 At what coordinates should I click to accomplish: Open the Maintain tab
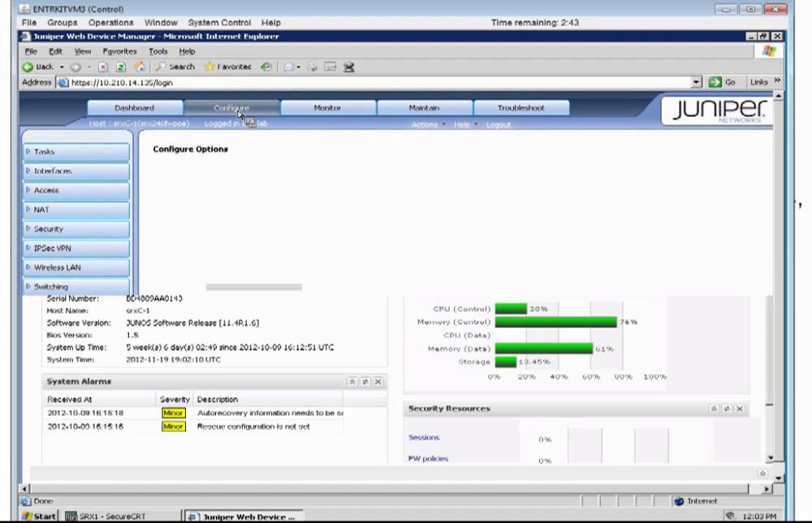(425, 108)
